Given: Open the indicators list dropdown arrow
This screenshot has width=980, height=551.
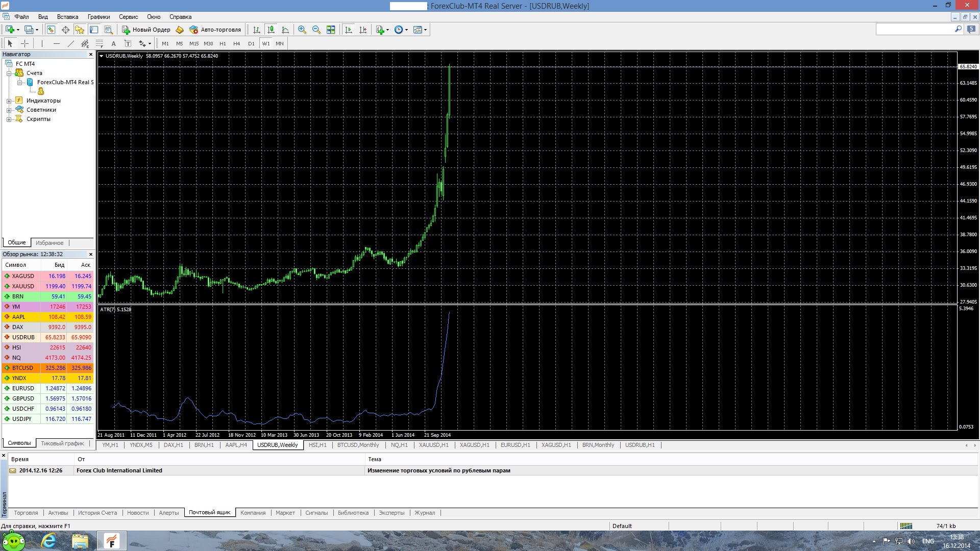Looking at the screenshot, I should point(388,30).
